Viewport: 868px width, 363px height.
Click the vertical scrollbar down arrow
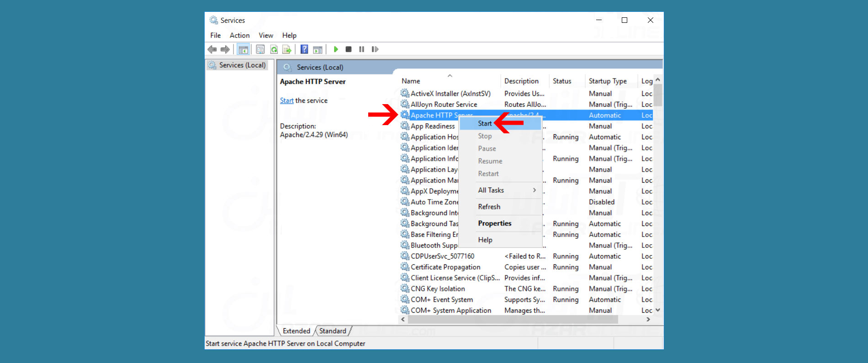(x=658, y=310)
